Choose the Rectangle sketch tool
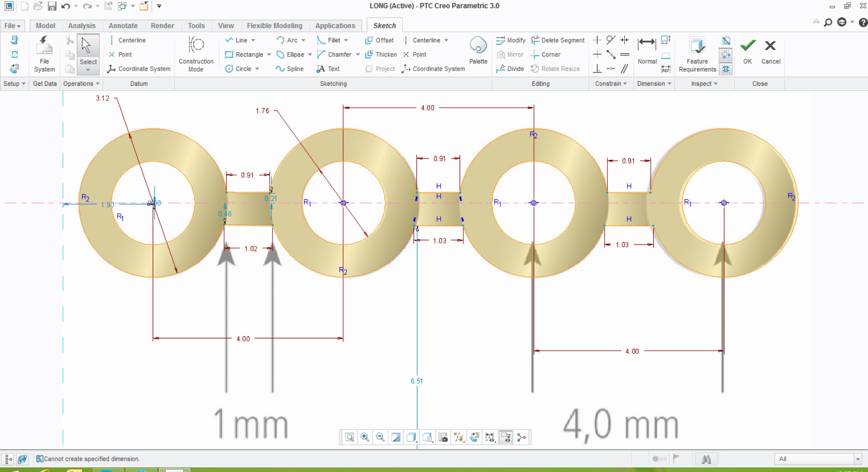Viewport: 868px width, 472px height. click(244, 54)
